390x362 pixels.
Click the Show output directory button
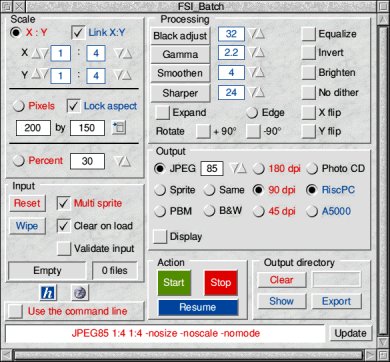(x=282, y=301)
